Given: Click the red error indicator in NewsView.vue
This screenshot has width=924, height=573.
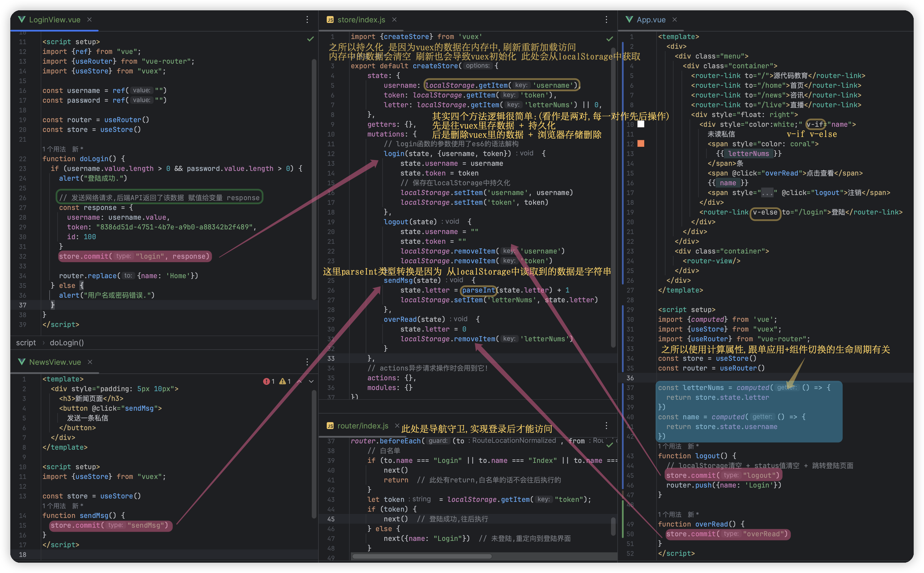Looking at the screenshot, I should click(x=267, y=381).
